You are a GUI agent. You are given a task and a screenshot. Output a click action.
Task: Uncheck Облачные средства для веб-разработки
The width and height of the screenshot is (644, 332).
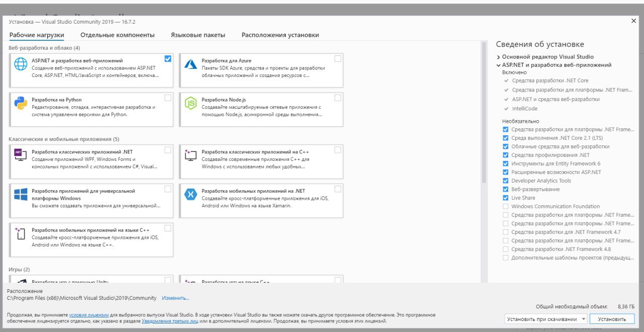click(506, 146)
